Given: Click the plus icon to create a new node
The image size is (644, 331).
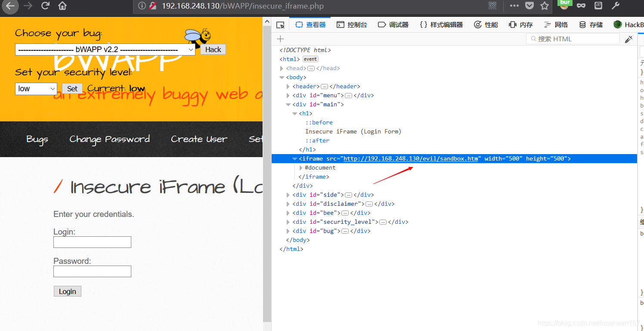Looking at the screenshot, I should pyautogui.click(x=280, y=39).
